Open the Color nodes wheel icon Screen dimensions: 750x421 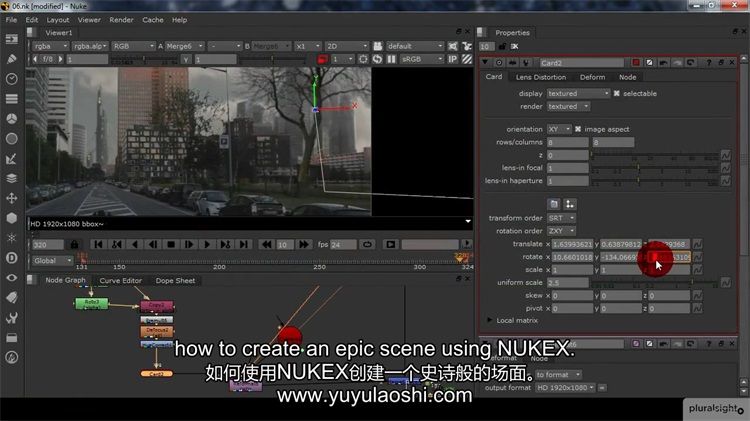point(12,119)
